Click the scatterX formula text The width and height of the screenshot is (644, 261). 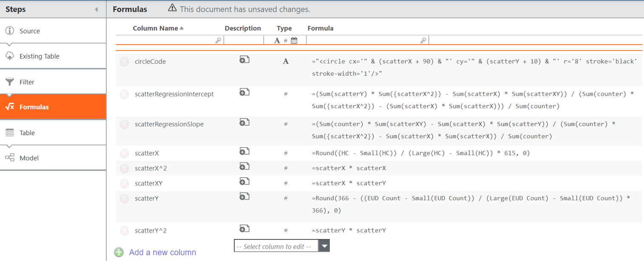[421, 153]
